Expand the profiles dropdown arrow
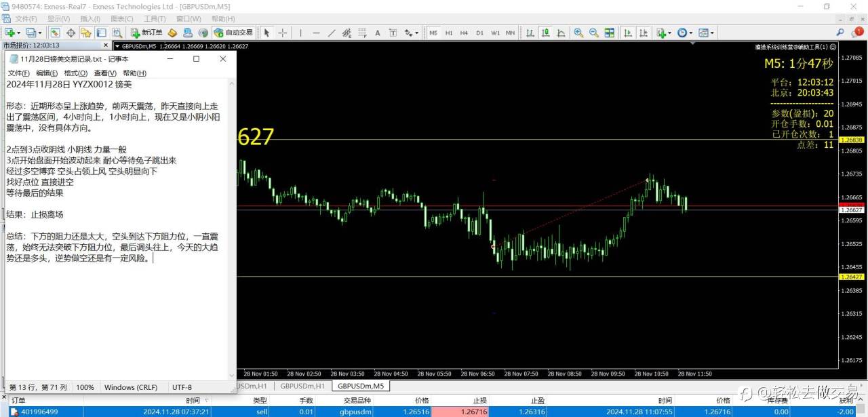868x417 pixels. click(40, 33)
